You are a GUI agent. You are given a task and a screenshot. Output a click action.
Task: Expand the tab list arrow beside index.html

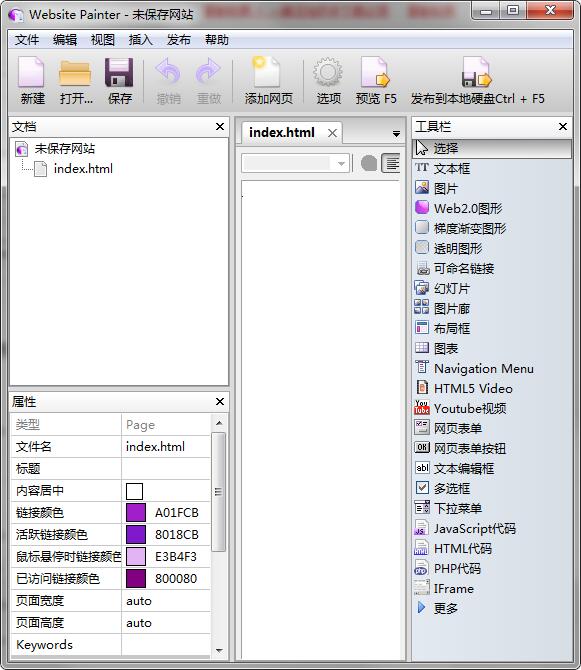point(396,134)
